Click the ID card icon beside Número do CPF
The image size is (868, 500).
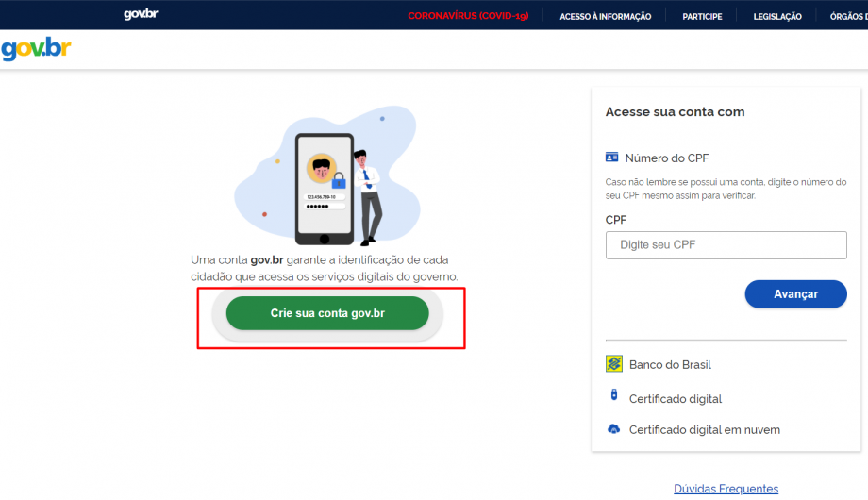pyautogui.click(x=612, y=158)
